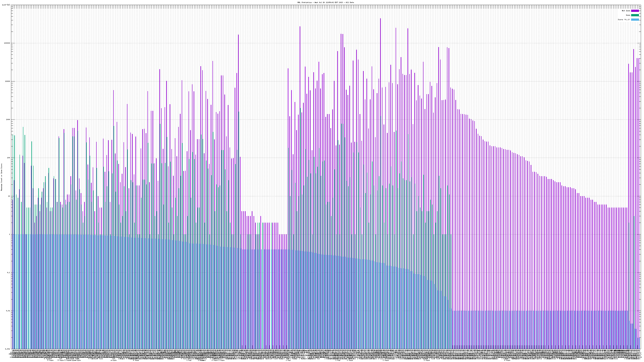Click the 0.01 y-axis tick label
The image size is (644, 362).
[8, 311]
